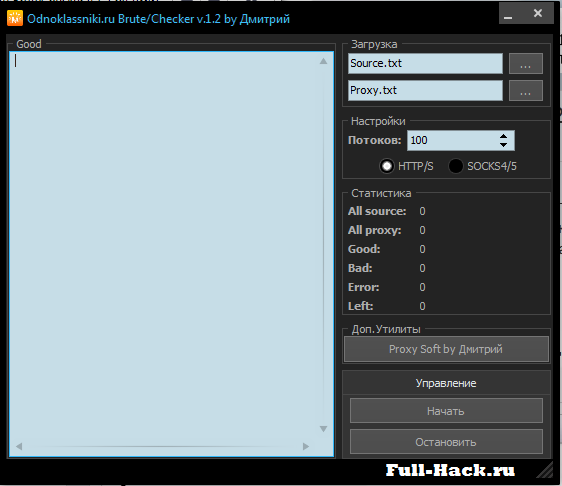Click the 'Управление' panel header
Image resolution: width=562 pixels, height=486 pixels.
coord(446,383)
